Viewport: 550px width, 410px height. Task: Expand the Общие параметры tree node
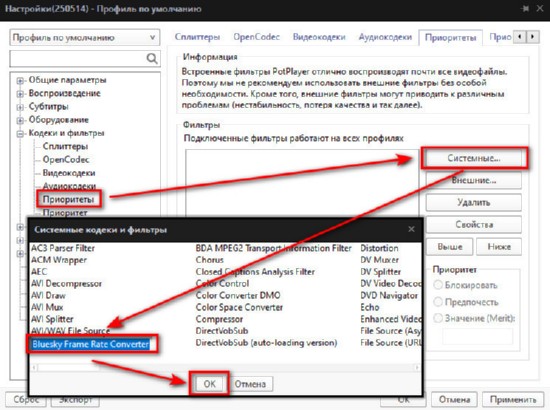click(x=20, y=81)
